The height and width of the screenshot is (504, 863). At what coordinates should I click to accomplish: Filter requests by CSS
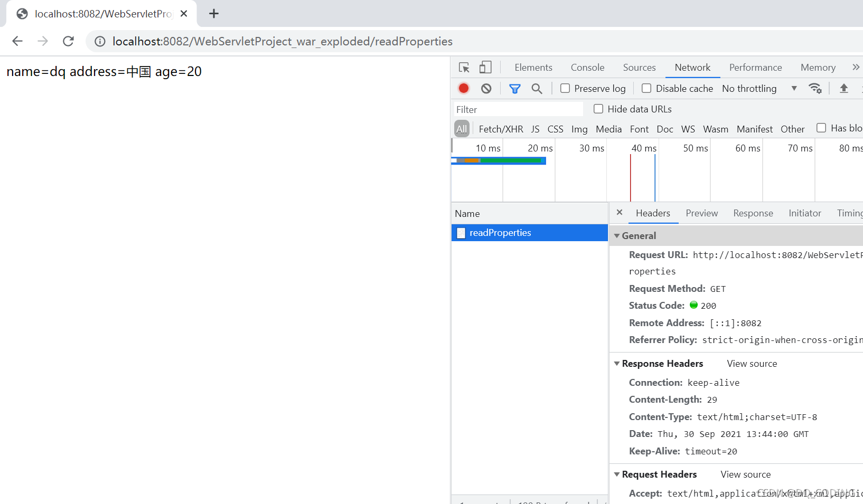(x=555, y=129)
